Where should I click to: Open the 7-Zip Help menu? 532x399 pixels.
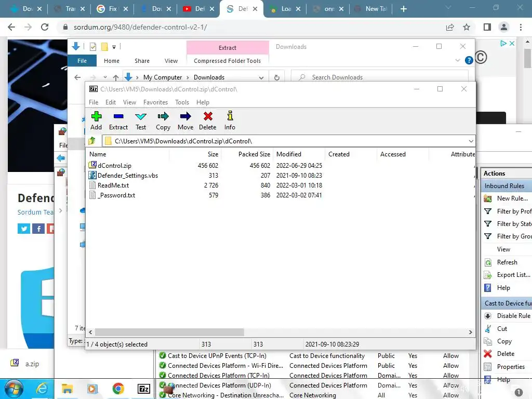click(x=203, y=102)
